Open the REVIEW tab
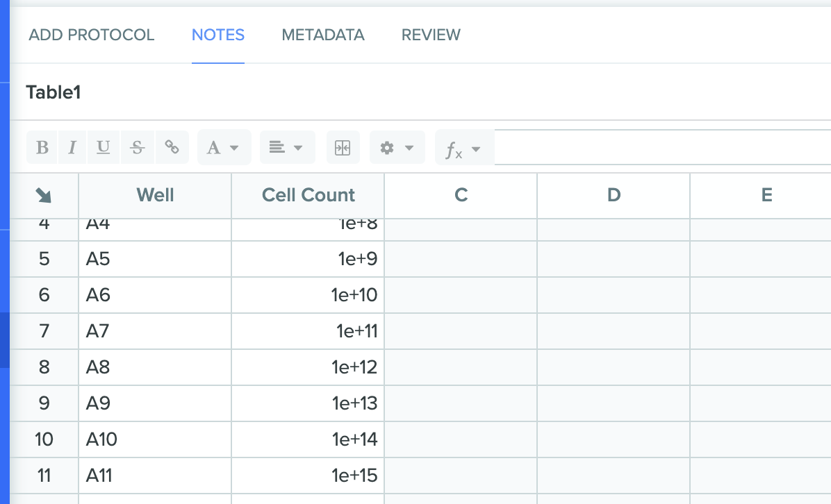Image resolution: width=831 pixels, height=504 pixels. 431,35
